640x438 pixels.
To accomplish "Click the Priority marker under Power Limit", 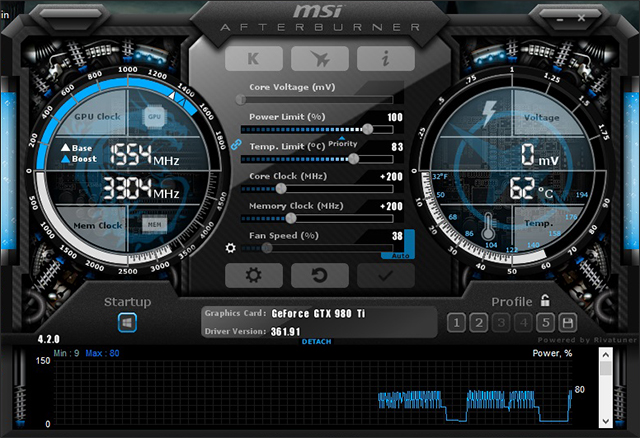I will tap(342, 142).
